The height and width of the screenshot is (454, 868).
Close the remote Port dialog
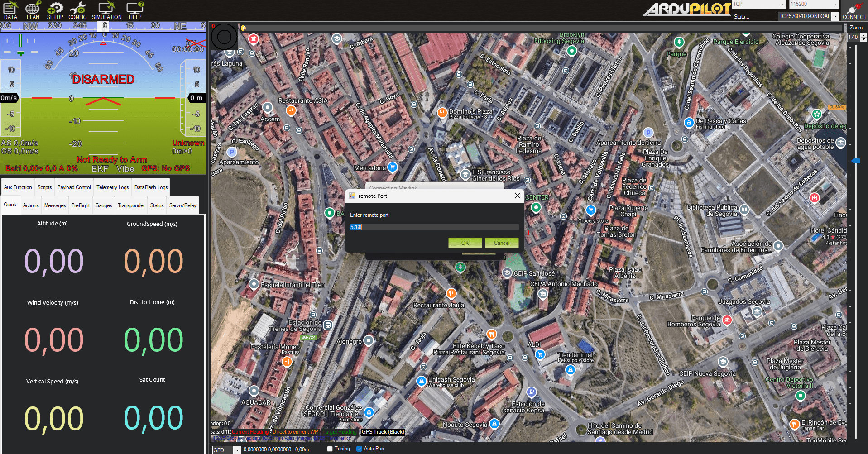click(x=517, y=196)
